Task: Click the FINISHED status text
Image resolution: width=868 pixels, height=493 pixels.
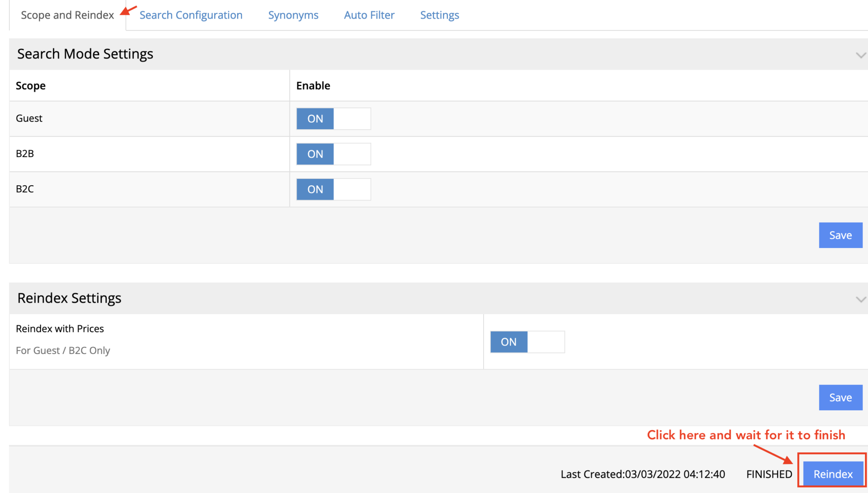Action: [769, 474]
